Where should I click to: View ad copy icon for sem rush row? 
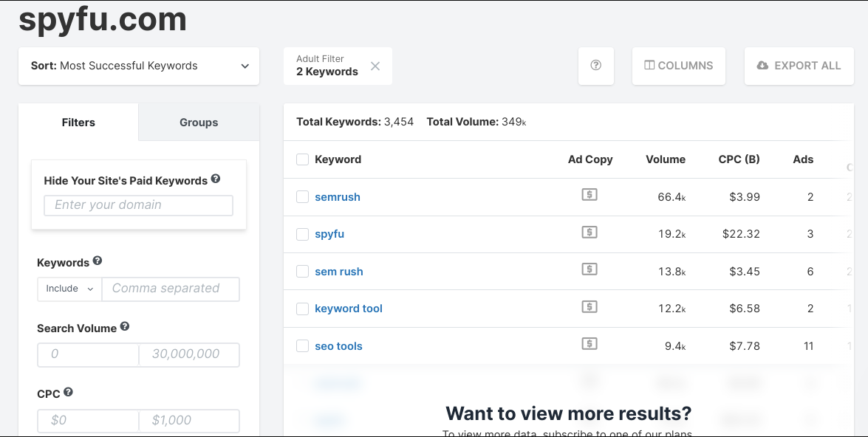coord(590,269)
